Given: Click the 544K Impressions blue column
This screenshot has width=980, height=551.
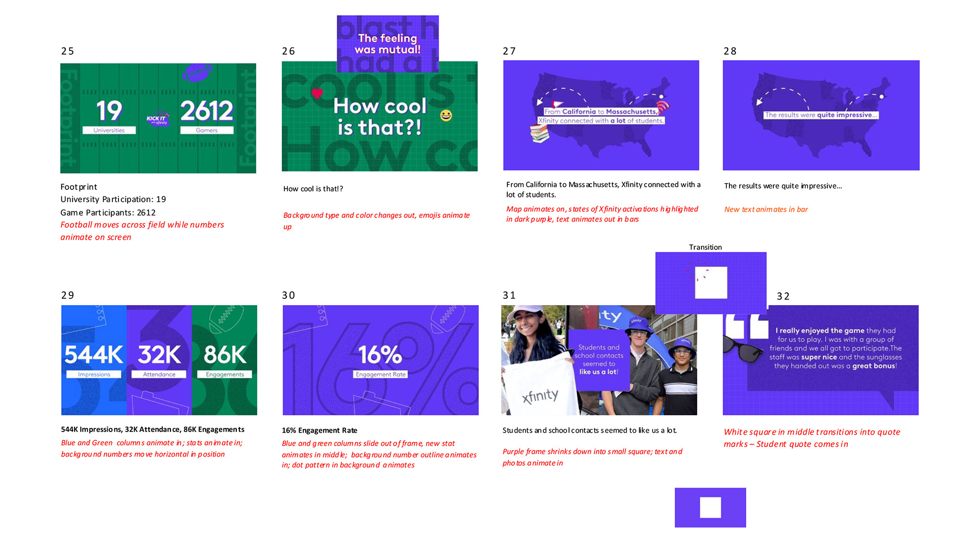Looking at the screenshot, I should 94,360.
